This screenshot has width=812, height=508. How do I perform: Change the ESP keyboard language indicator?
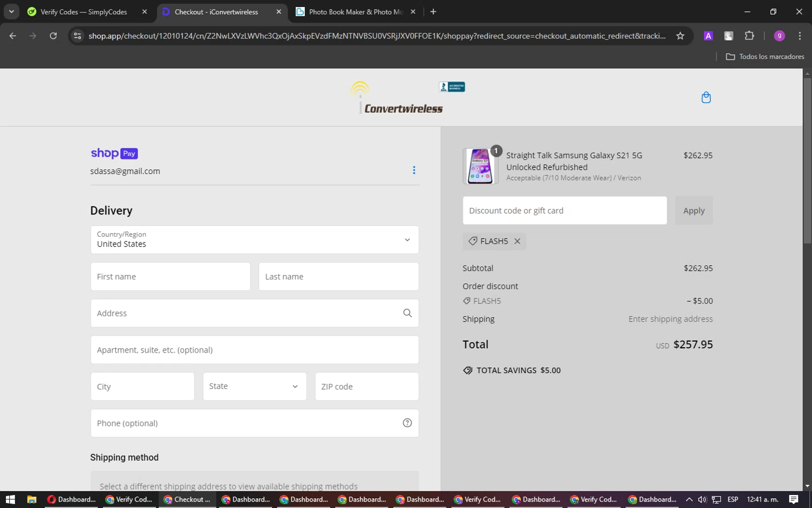[733, 499]
